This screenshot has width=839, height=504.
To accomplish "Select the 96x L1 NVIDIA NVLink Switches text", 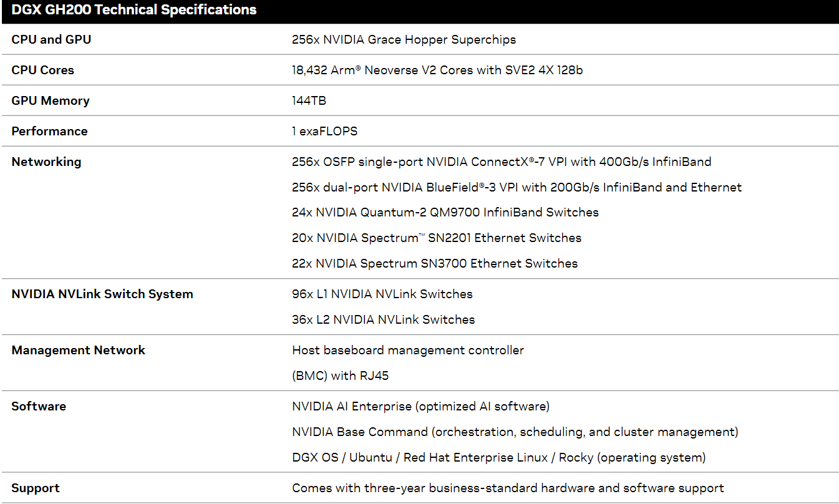I will (x=382, y=294).
